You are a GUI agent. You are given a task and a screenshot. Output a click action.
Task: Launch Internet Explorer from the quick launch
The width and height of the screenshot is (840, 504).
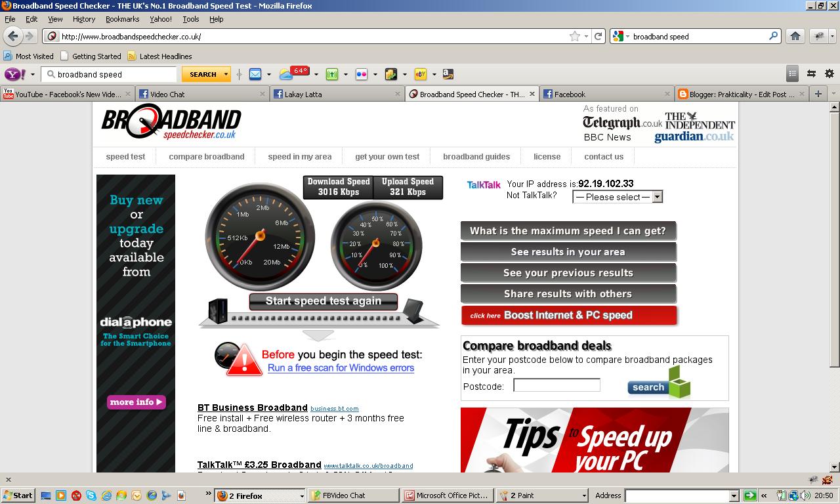pos(106,495)
